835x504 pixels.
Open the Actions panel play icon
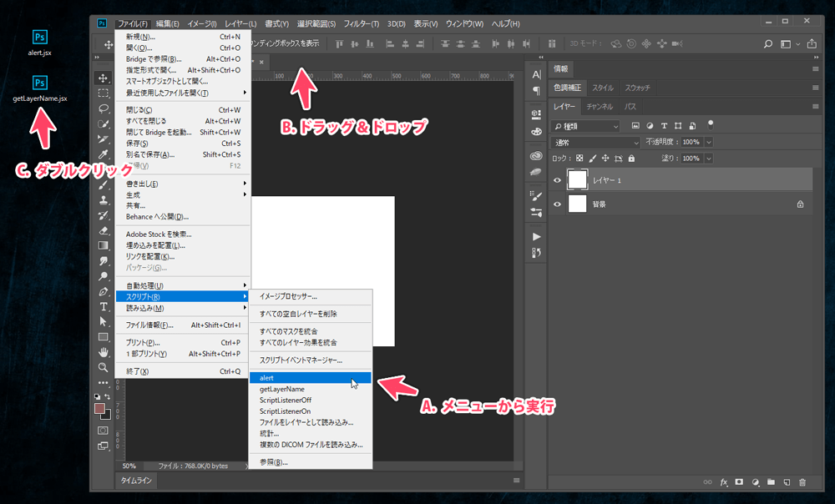click(536, 237)
